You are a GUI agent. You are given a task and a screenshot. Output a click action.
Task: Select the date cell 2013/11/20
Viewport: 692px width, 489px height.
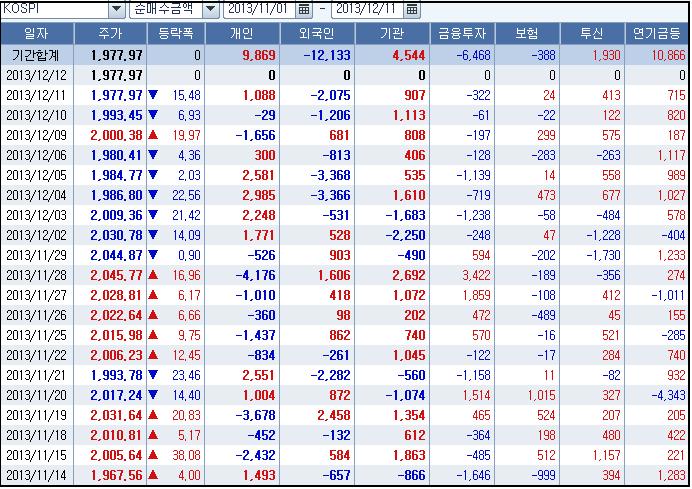pyautogui.click(x=37, y=395)
